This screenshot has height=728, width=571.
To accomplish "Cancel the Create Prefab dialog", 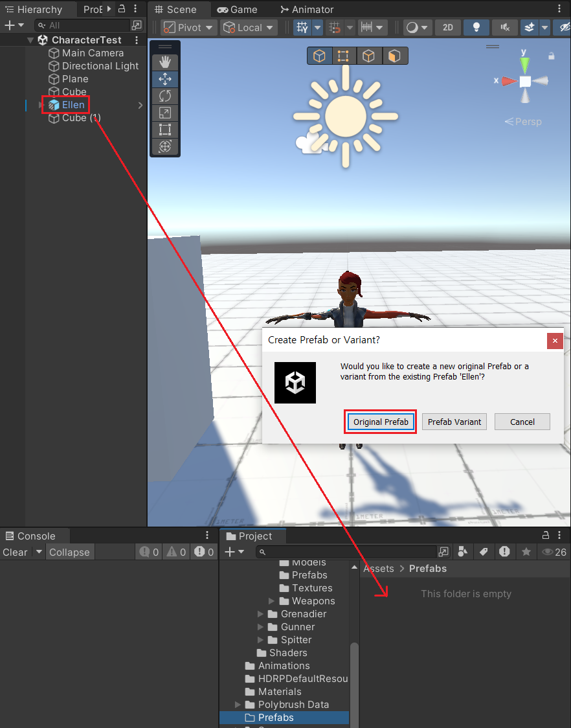I will [522, 422].
